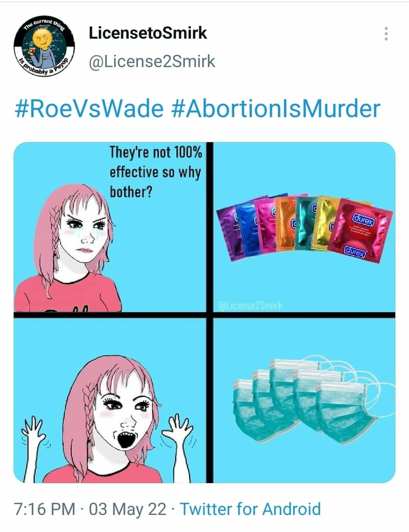Screen dimensions: 409x532
Task: Click the @License2Smirk watermark in the image
Action: pos(251,306)
